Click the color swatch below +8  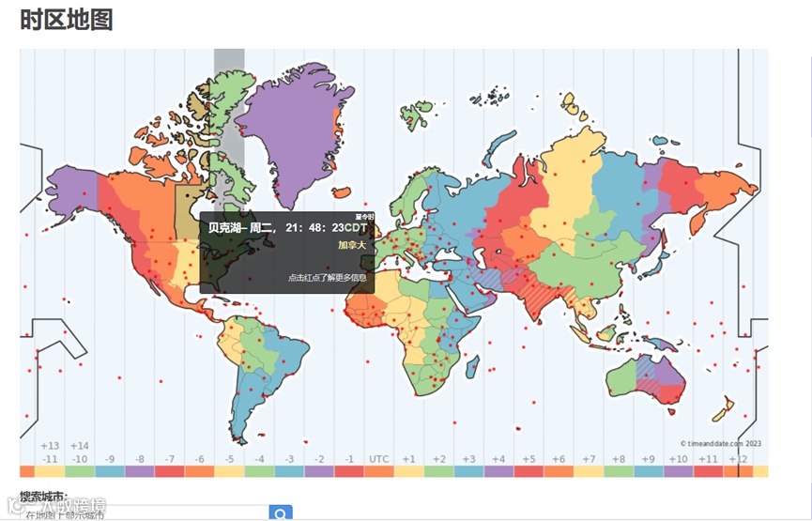click(x=619, y=471)
